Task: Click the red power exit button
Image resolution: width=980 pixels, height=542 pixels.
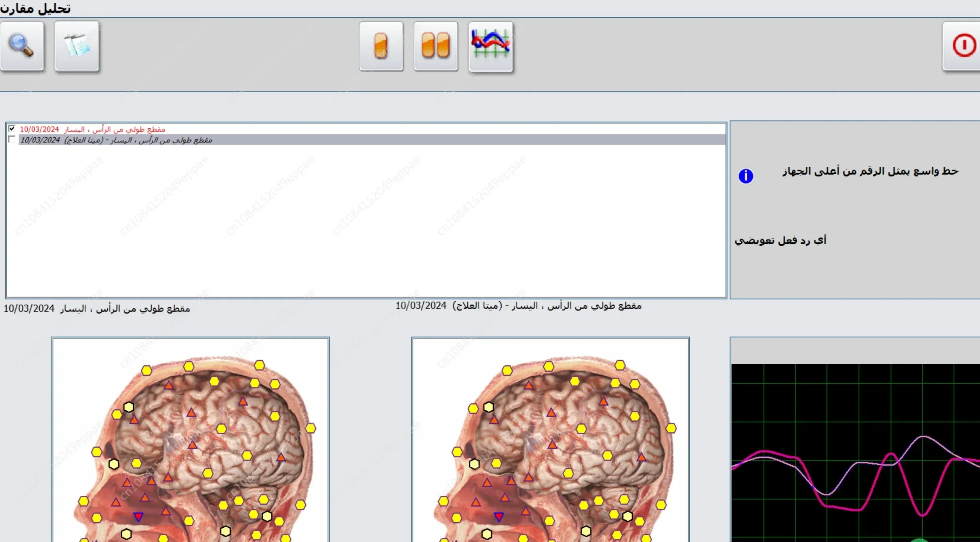Action: tap(961, 46)
